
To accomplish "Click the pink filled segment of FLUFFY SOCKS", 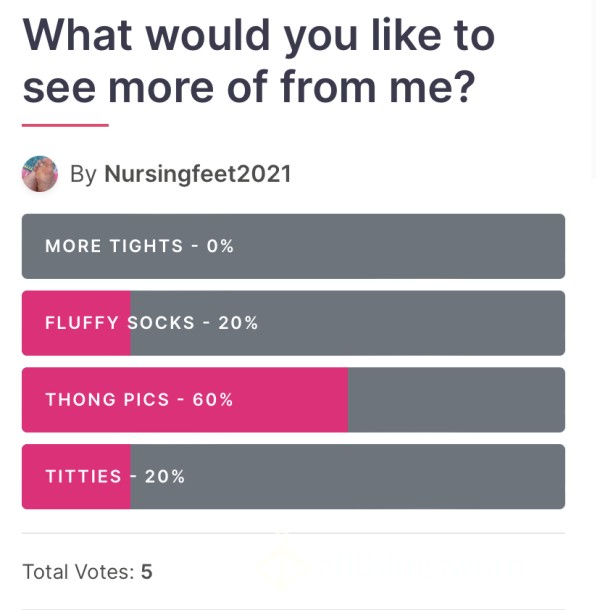I will [76, 323].
